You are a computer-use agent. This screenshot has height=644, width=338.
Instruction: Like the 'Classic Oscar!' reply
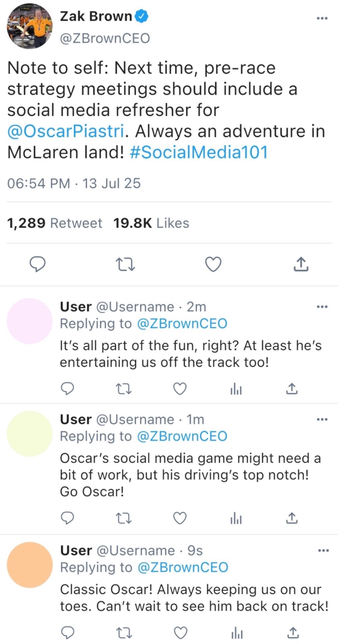[x=181, y=633]
